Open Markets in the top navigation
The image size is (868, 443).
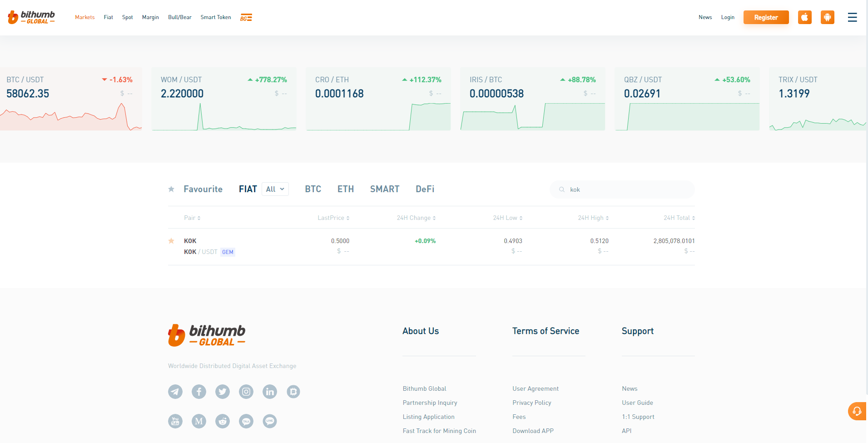click(x=85, y=17)
